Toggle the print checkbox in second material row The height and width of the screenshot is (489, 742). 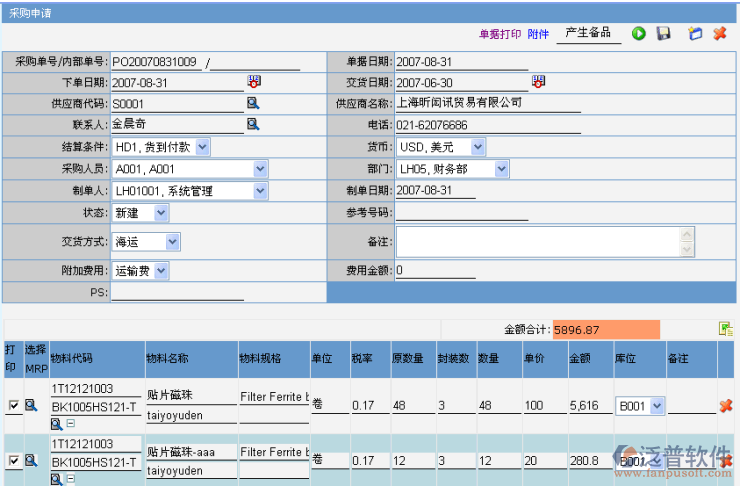(x=13, y=461)
